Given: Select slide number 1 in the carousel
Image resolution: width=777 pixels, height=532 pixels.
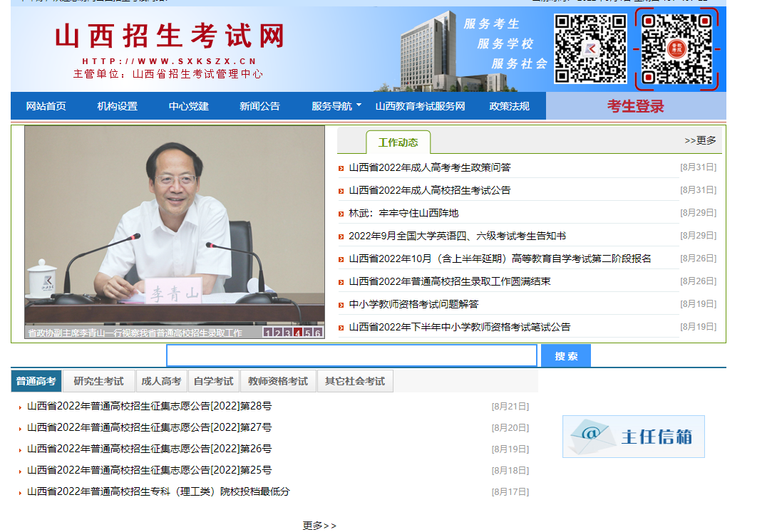Looking at the screenshot, I should tap(268, 333).
